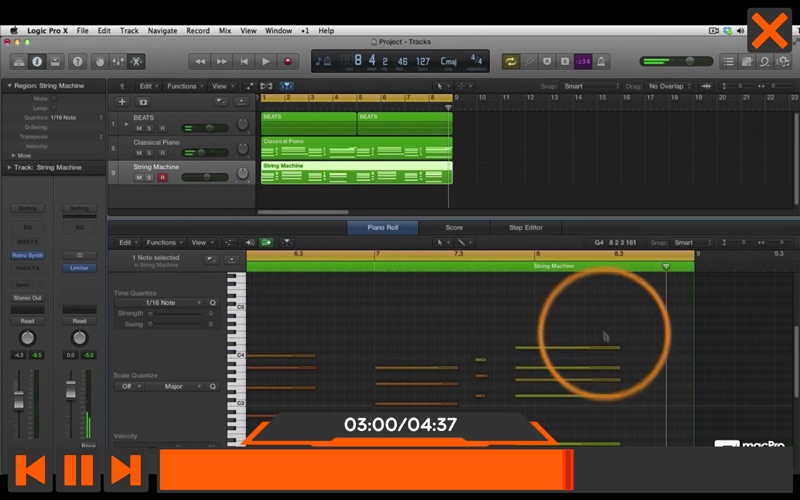
Task: Solo the Classical Piano track
Action: [149, 153]
